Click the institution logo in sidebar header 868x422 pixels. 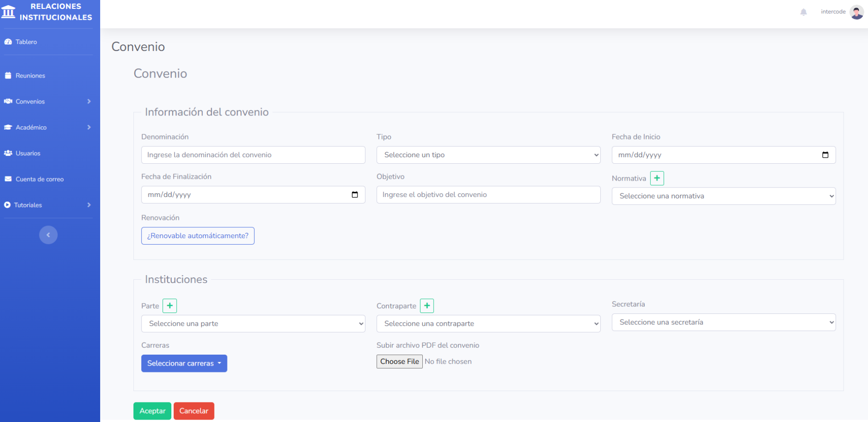[x=8, y=12]
